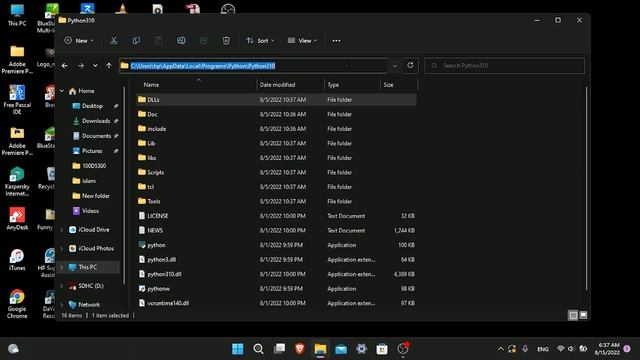This screenshot has height=360, width=640.
Task: Select pythonw application file
Action: [x=276, y=289]
